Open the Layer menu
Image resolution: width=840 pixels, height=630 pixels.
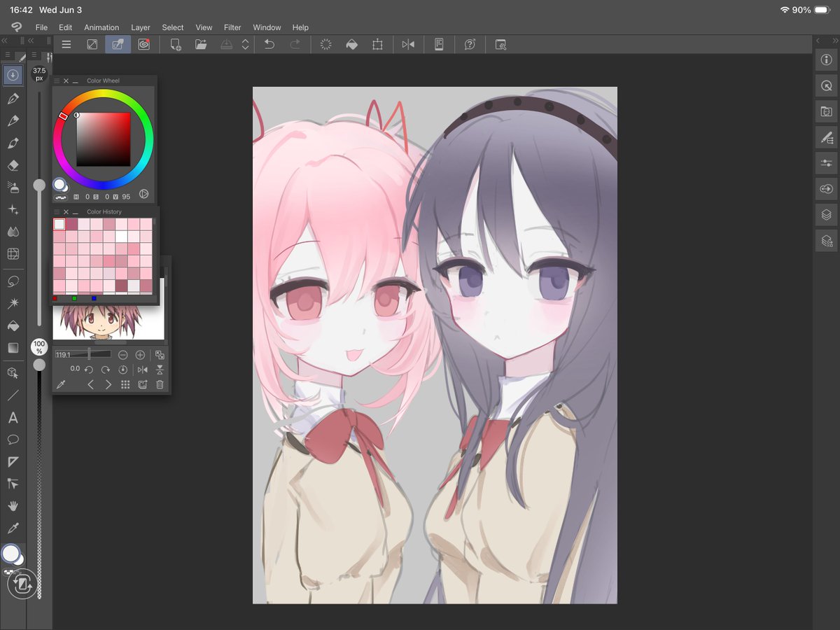coord(141,27)
